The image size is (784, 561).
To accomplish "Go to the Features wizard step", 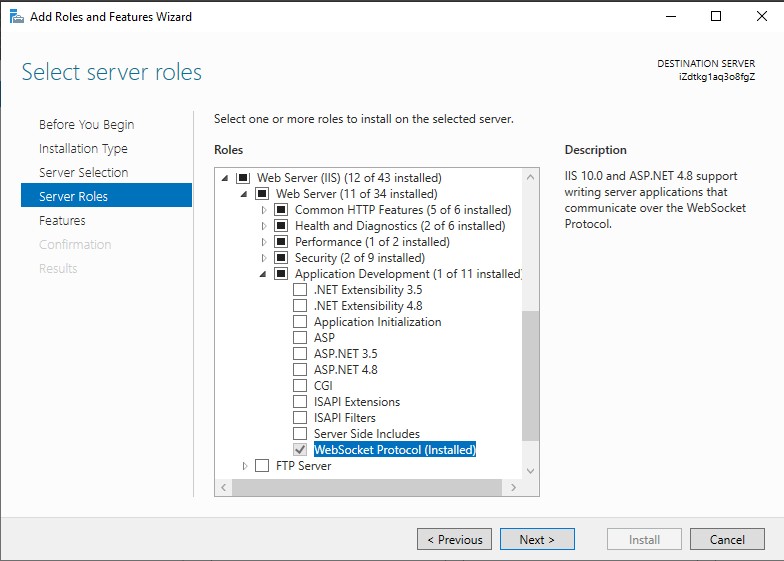I will [62, 220].
